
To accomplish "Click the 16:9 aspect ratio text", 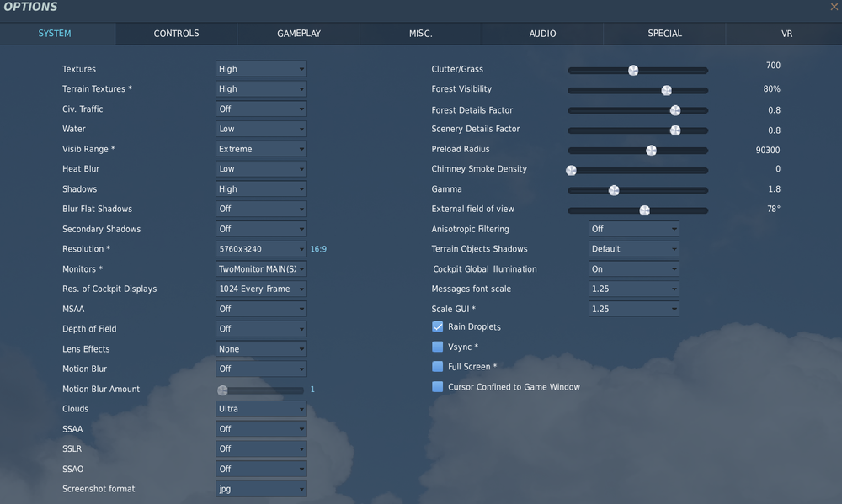I will (318, 249).
